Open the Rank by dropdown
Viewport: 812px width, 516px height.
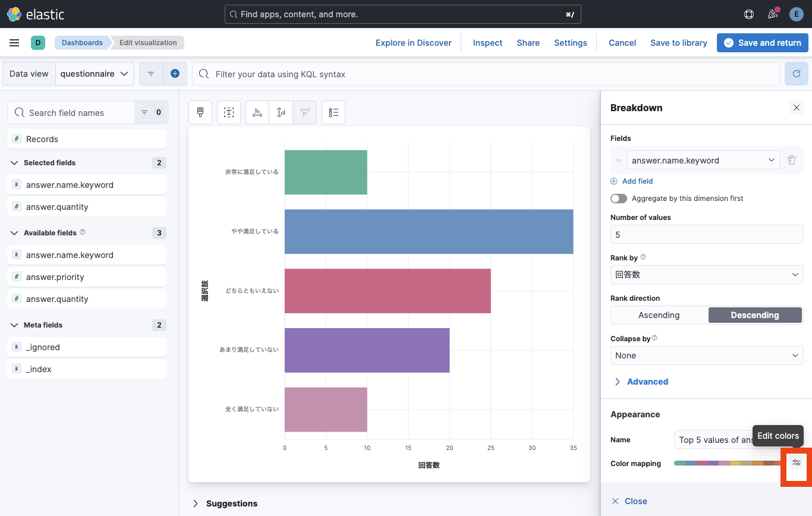point(707,275)
